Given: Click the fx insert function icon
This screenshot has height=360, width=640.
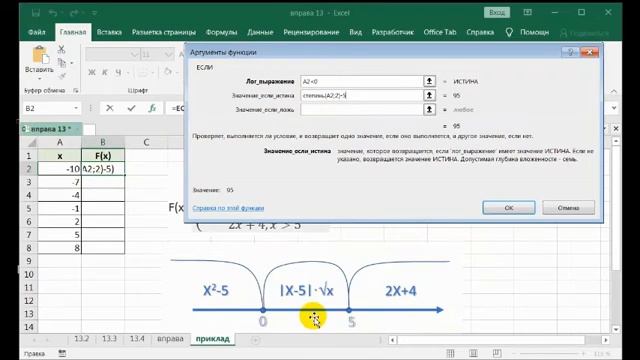Looking at the screenshot, I should tap(152, 108).
